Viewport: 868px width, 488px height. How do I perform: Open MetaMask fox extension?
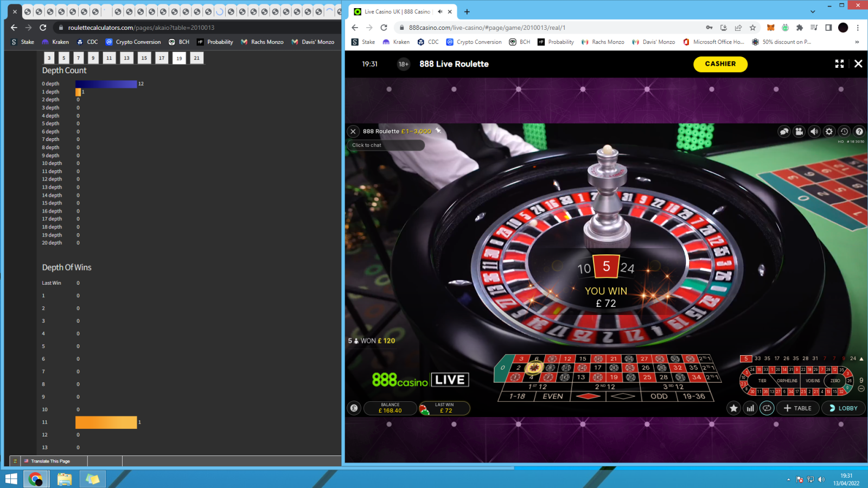(x=770, y=28)
